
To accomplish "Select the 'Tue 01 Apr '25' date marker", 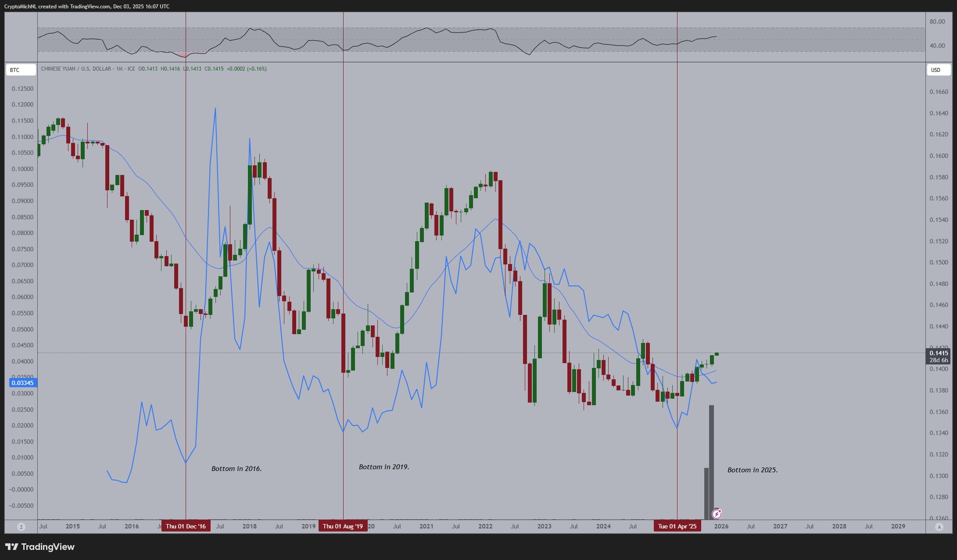I will coord(677,526).
